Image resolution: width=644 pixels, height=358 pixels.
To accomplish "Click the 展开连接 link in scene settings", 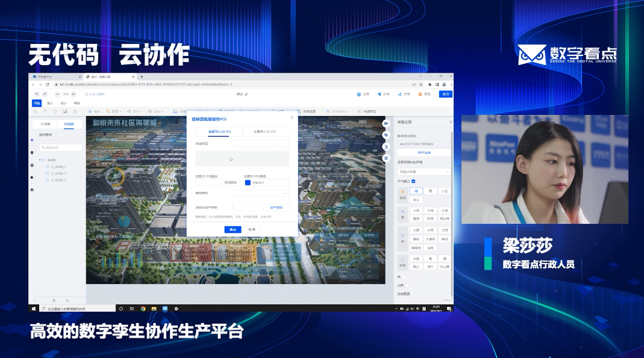I will tap(423, 151).
